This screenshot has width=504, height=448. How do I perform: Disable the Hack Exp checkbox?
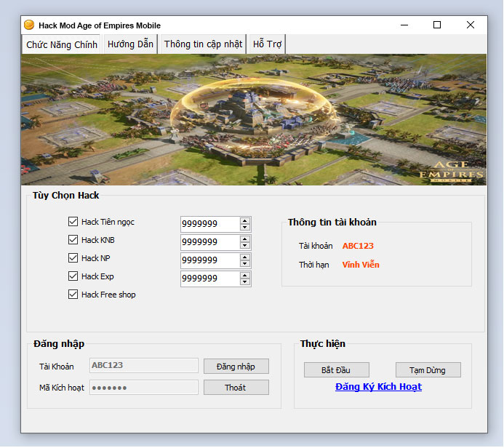pos(73,276)
